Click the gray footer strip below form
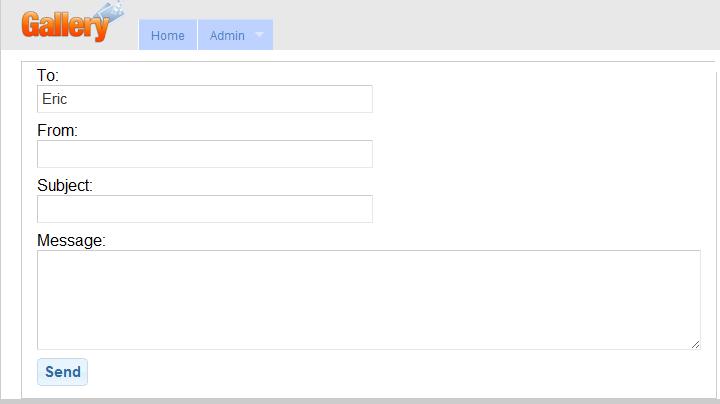The height and width of the screenshot is (404, 720). tap(360, 401)
